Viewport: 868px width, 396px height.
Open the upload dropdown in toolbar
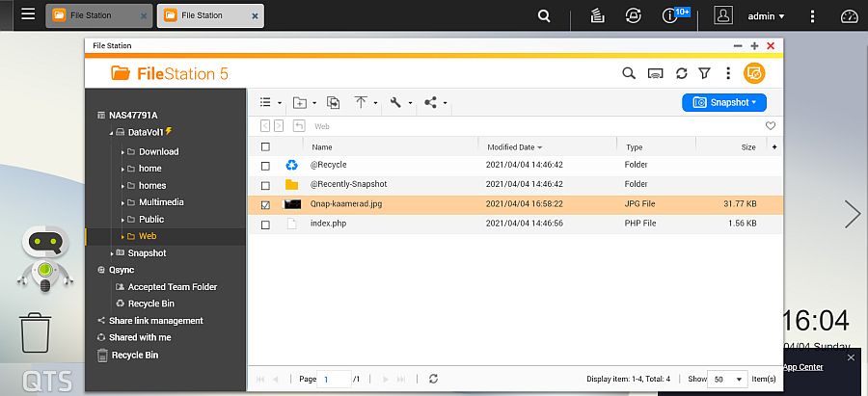[366, 102]
